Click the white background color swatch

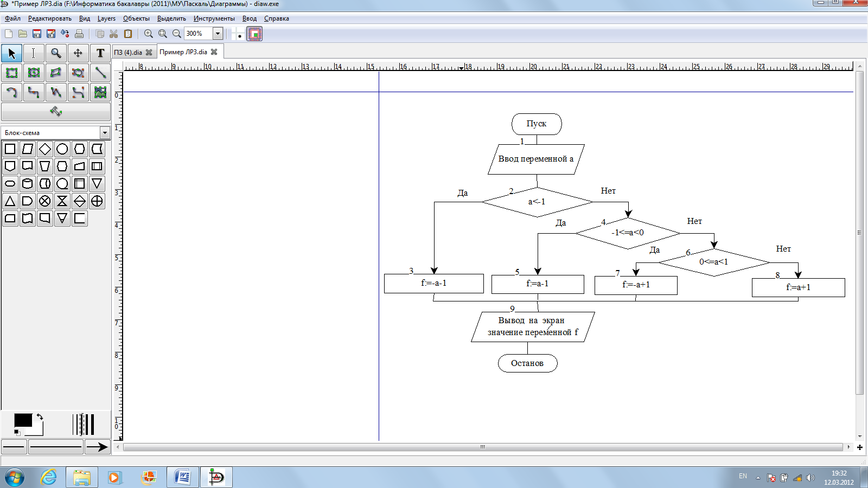point(37,429)
